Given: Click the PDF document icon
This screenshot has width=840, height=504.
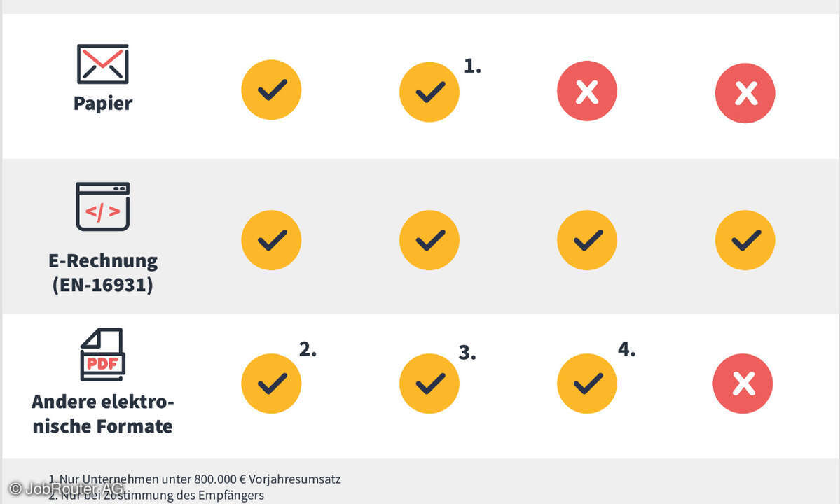Looking at the screenshot, I should (102, 355).
